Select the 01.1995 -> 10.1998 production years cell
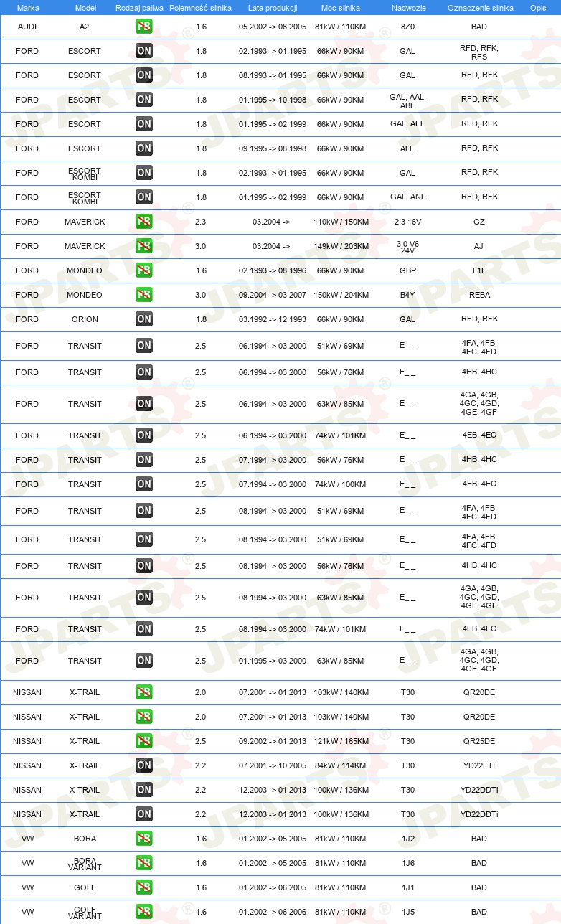This screenshot has height=924, width=561. pos(273,99)
